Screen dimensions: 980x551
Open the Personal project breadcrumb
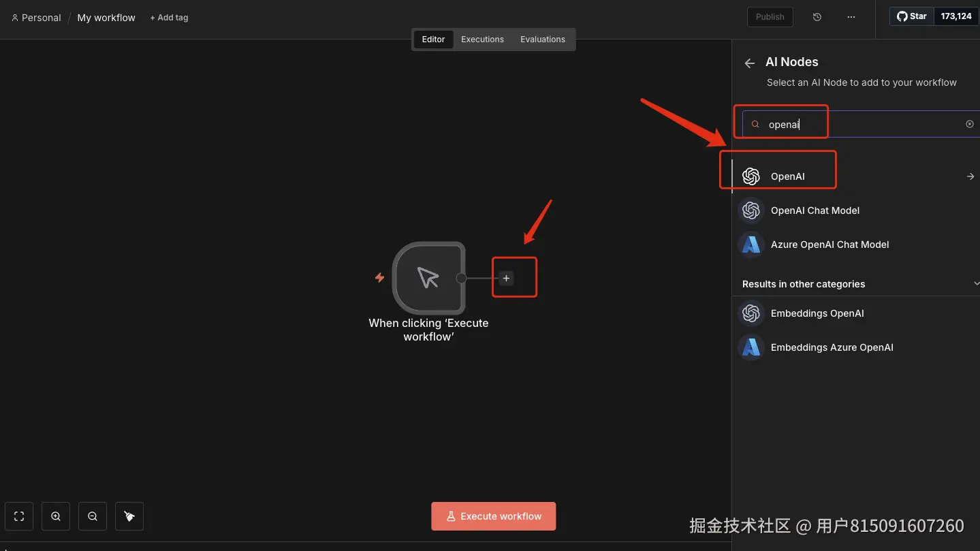pyautogui.click(x=36, y=18)
